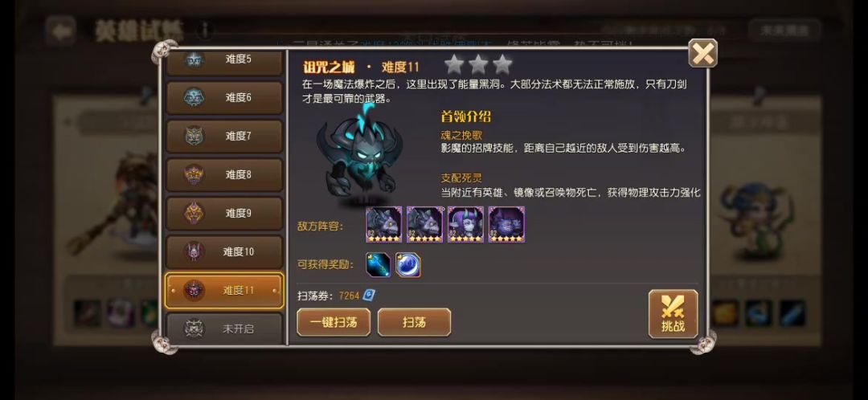
Task: Tap the first enemy hero portrait
Action: (x=383, y=225)
